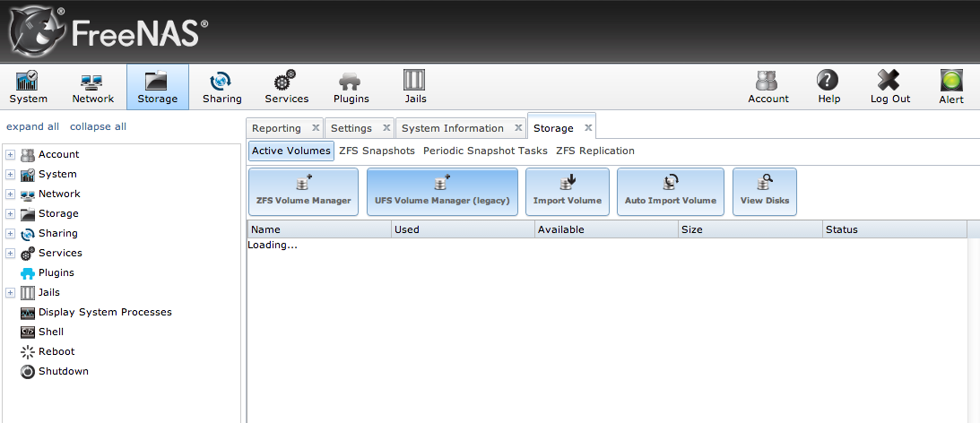
Task: Expand the Account tree node
Action: 10,154
